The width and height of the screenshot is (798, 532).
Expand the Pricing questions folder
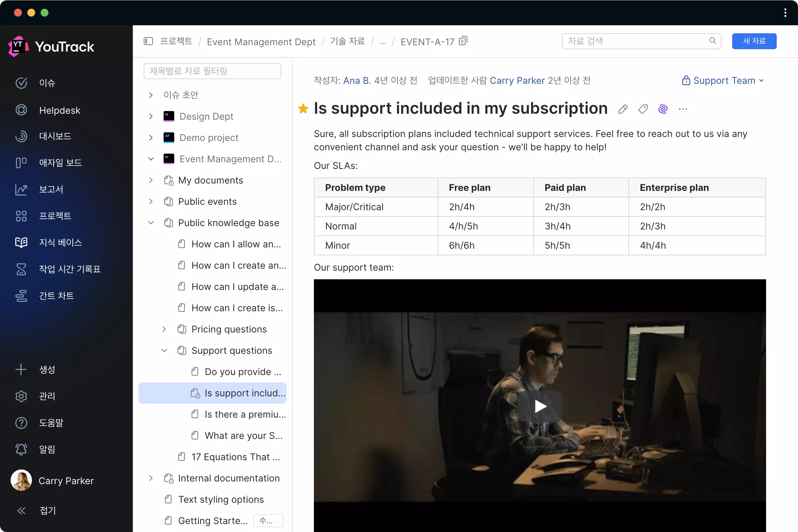point(164,329)
